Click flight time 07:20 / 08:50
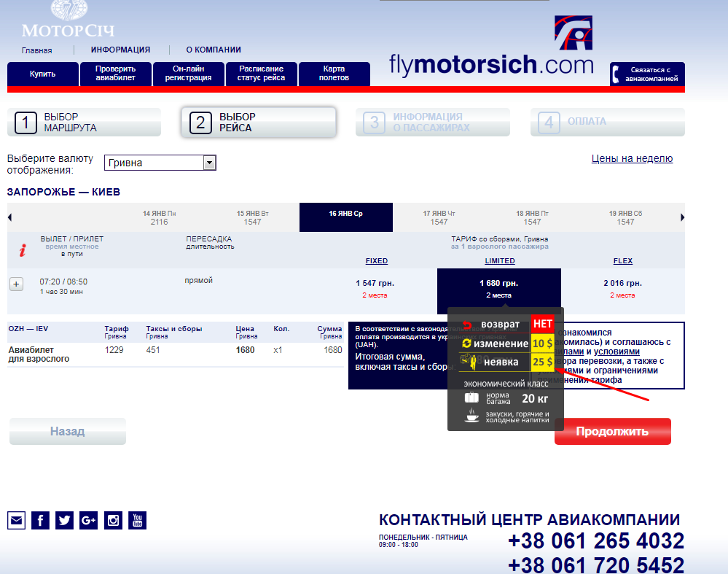The image size is (728, 574). [x=63, y=282]
